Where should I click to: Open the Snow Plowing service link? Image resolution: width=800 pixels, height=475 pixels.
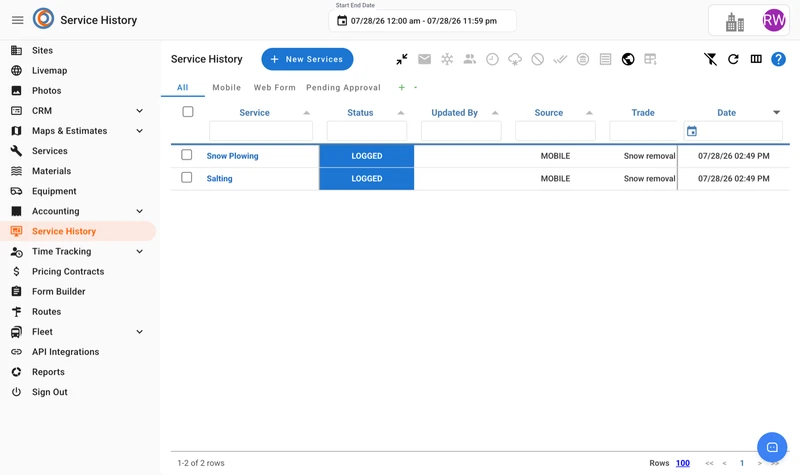pyautogui.click(x=232, y=156)
